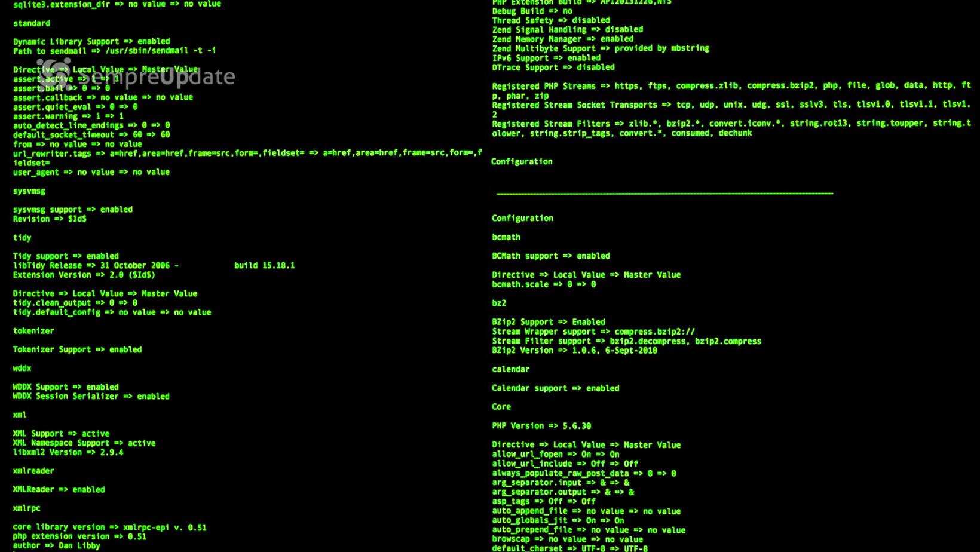Click the 'IPv6 Support => enabled' line
This screenshot has width=980, height=552.
pos(546,58)
